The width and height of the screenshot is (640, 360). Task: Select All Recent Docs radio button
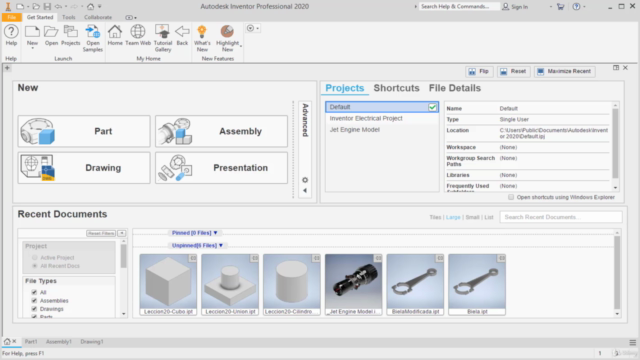(x=35, y=266)
